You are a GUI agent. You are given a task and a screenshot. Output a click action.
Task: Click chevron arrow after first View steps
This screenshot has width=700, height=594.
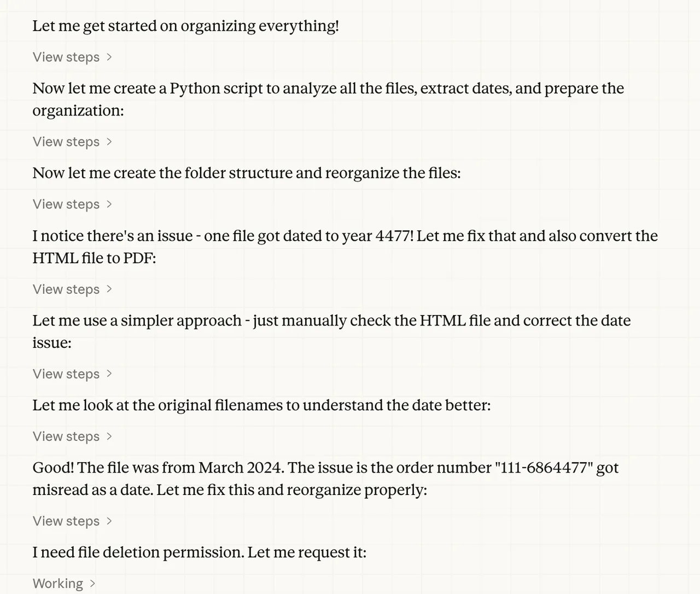click(x=109, y=57)
